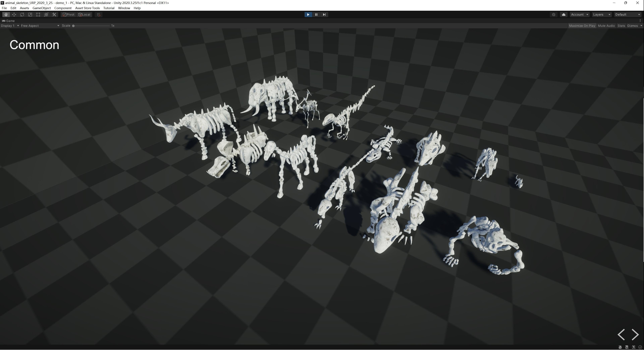Open the Collab services icon
Viewport: 644px width, 350px height.
tap(553, 15)
